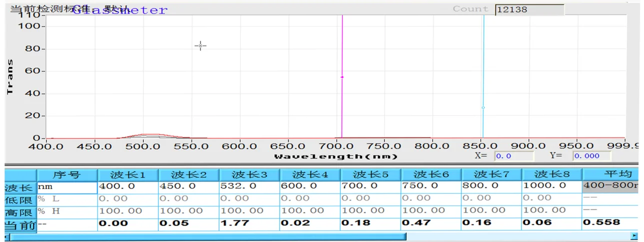
Task: Click the Wavelength(nm) axis label
Action: click(336, 157)
